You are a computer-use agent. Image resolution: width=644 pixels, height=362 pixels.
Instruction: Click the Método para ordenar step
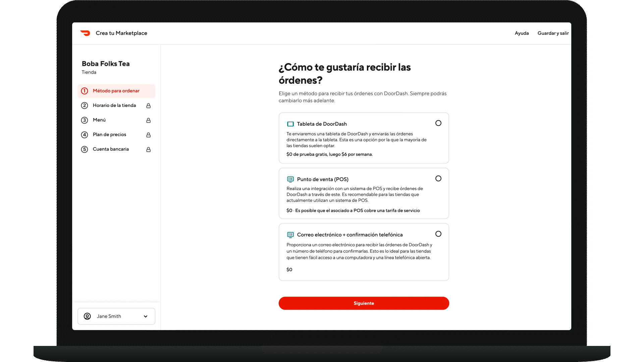tap(116, 90)
